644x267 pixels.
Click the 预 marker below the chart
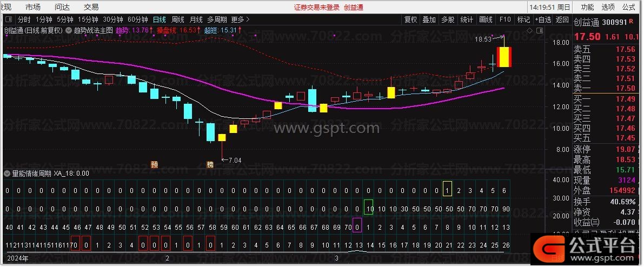tap(155, 165)
